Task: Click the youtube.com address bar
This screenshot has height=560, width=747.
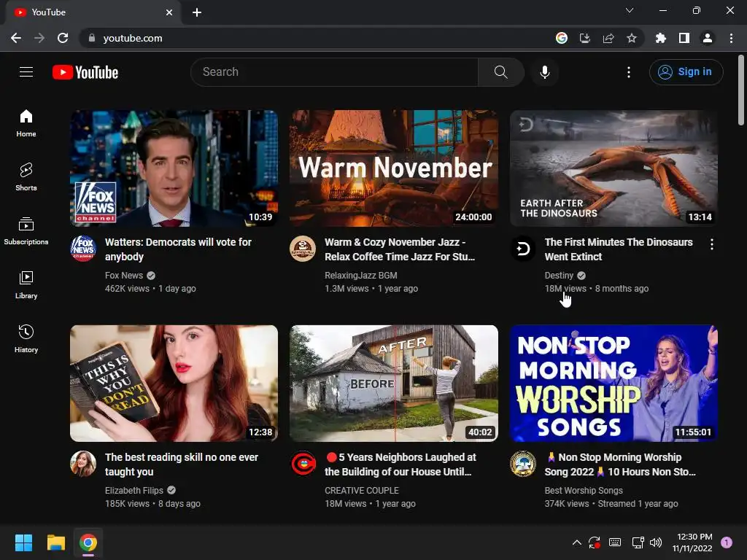Action: pos(314,38)
